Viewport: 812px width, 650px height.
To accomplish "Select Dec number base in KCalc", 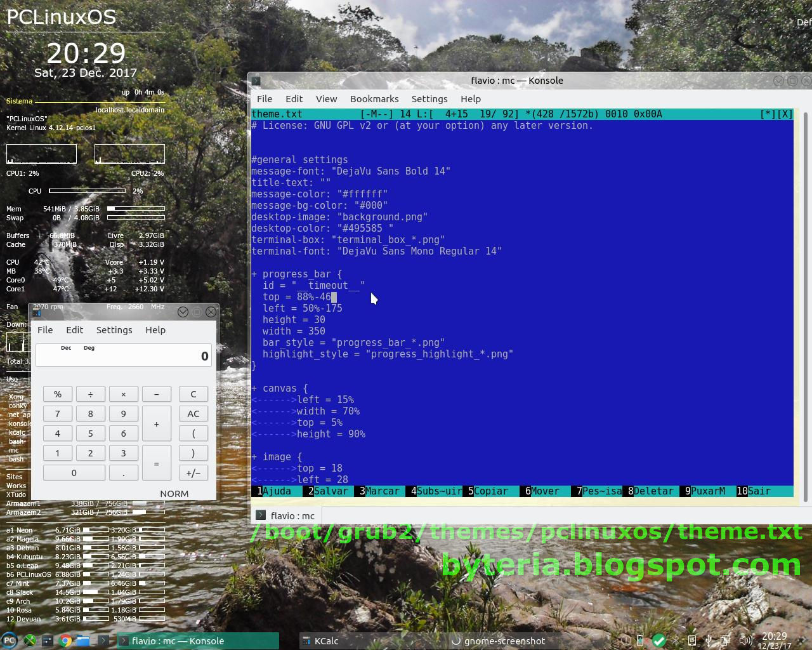I will coord(65,348).
